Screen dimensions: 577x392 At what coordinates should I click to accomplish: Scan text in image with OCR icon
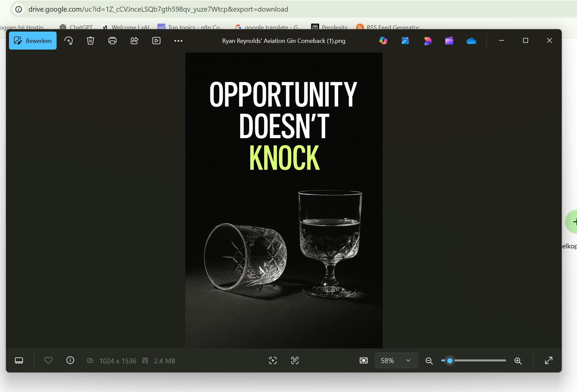295,360
